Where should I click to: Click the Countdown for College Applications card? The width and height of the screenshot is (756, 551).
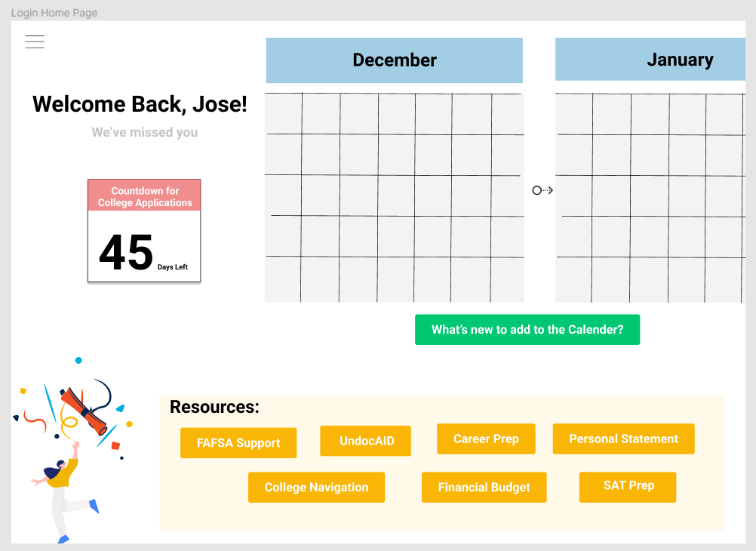tap(144, 231)
